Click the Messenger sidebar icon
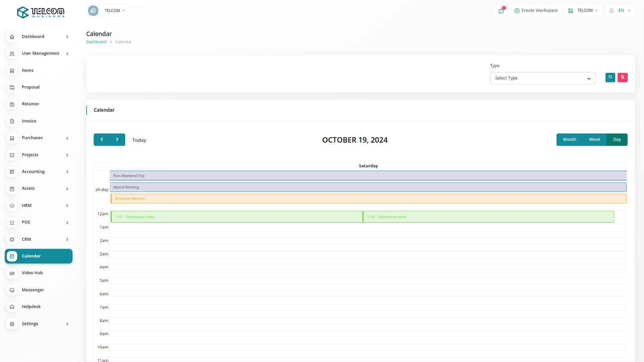 tap(12, 290)
